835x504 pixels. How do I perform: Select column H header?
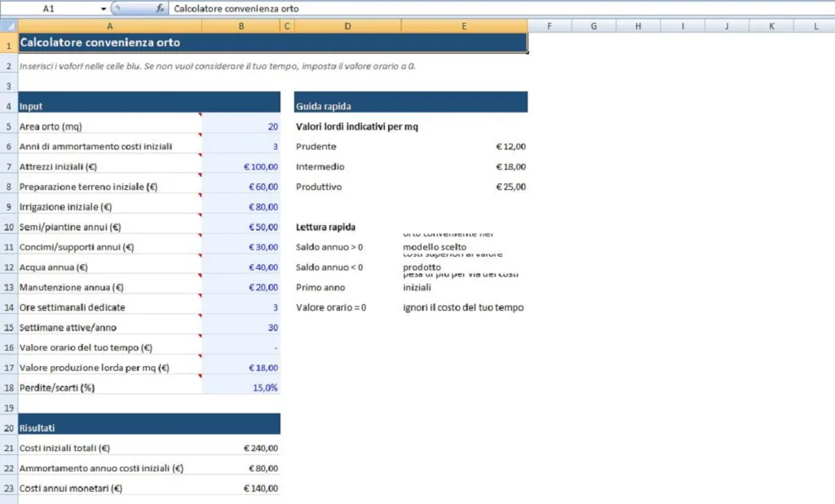click(x=638, y=26)
